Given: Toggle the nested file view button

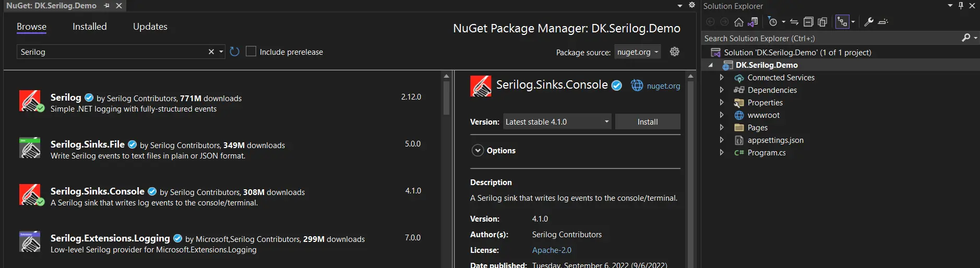Looking at the screenshot, I should click(842, 22).
